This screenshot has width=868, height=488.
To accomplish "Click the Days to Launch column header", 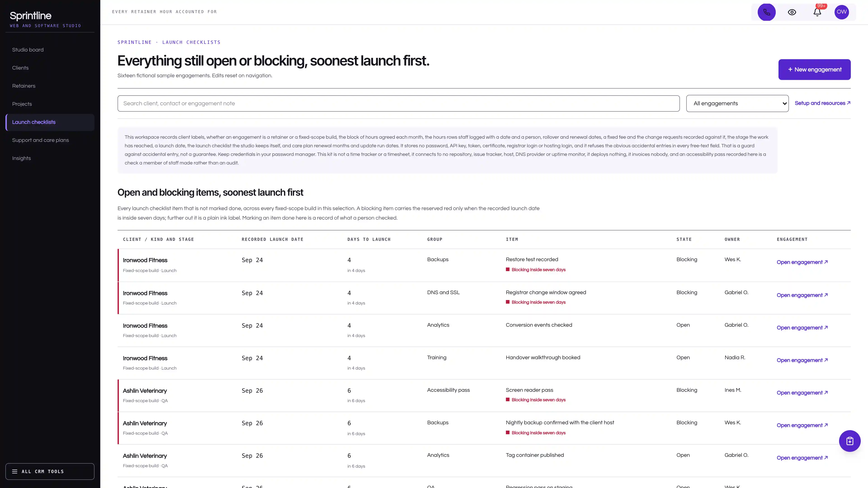I will pyautogui.click(x=369, y=239).
